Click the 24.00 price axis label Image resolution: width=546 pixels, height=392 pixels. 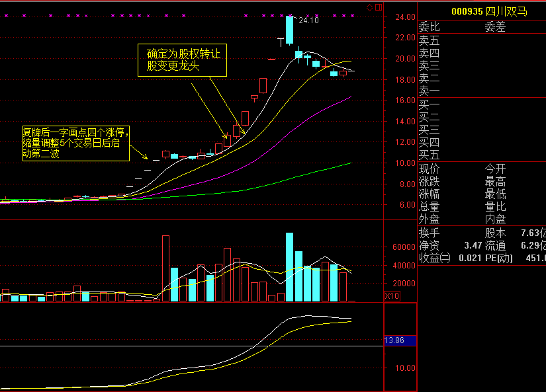(x=405, y=17)
